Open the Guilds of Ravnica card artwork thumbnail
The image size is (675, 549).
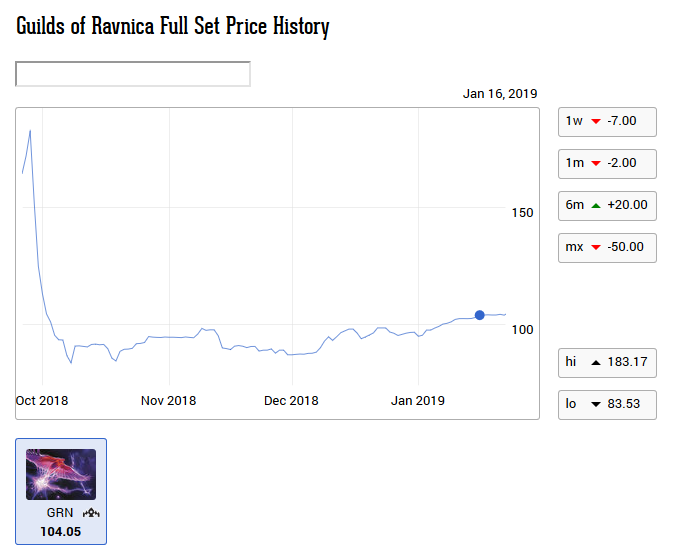(x=61, y=475)
